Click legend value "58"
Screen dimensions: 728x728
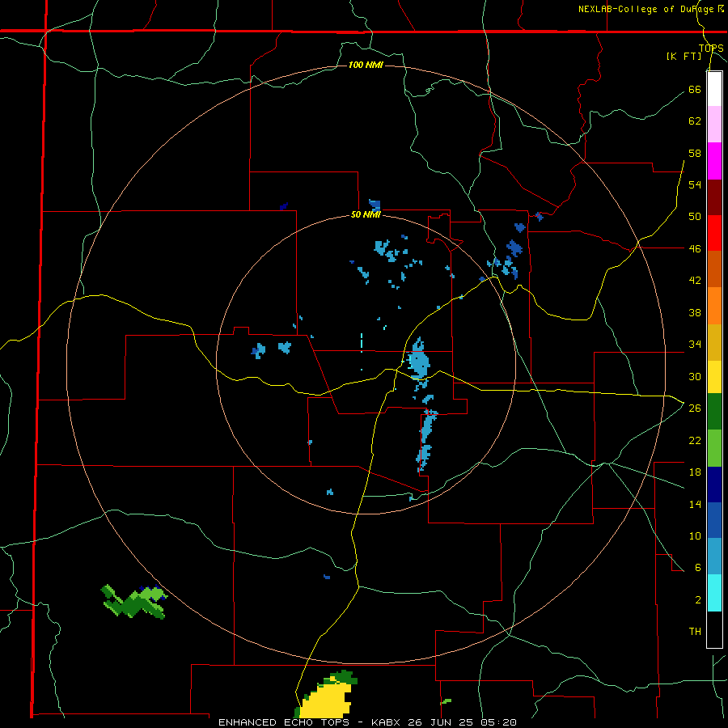tap(695, 153)
